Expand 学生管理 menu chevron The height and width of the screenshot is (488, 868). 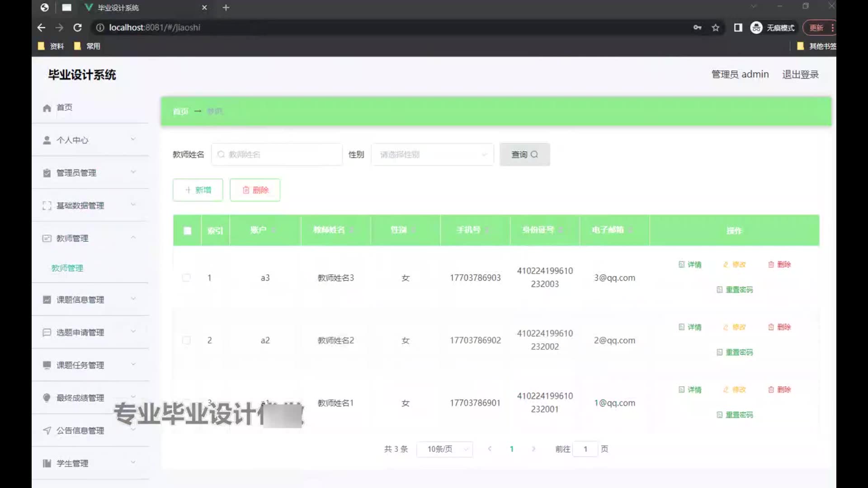(133, 462)
